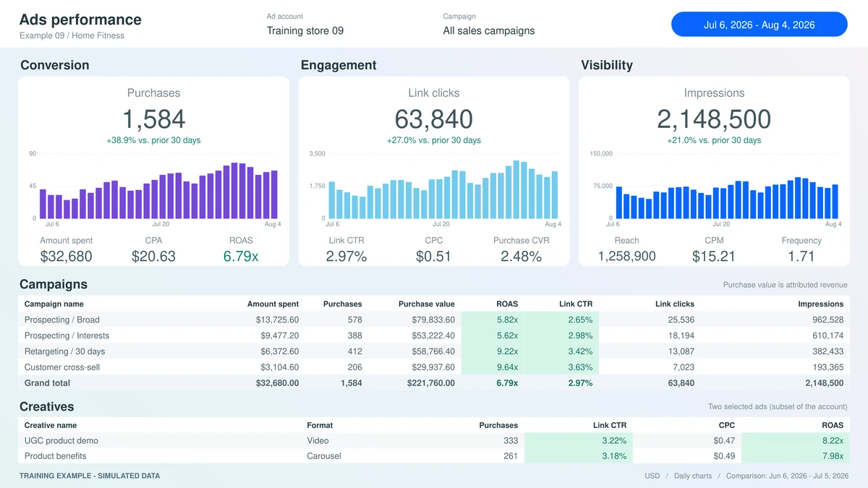Click the Visibility section heading
Image resolution: width=868 pixels, height=488 pixels.
[607, 65]
